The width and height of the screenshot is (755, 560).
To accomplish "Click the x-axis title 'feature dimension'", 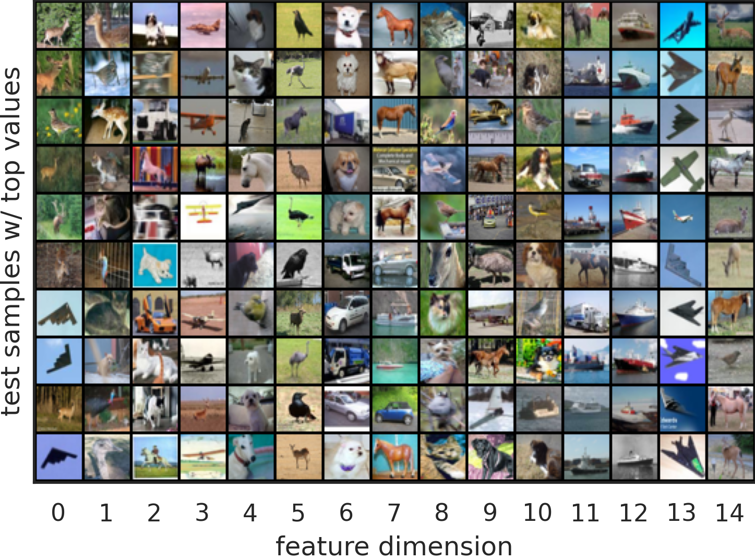I will tap(394, 546).
